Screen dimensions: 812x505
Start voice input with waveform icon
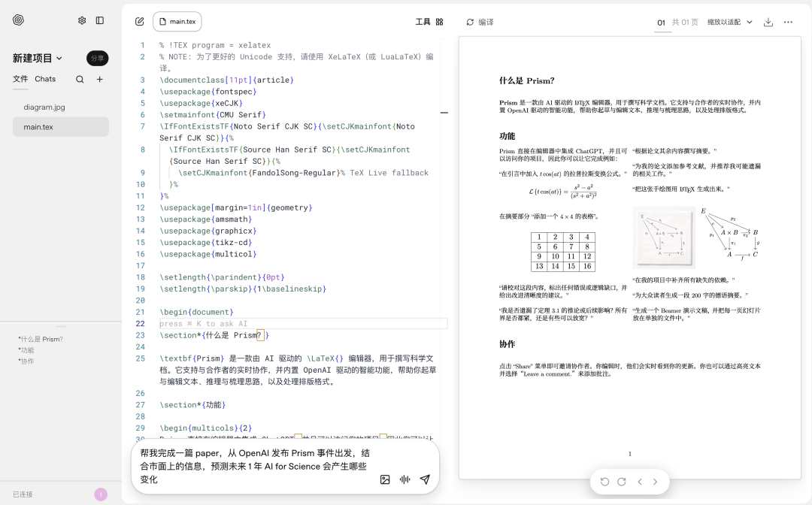point(405,479)
